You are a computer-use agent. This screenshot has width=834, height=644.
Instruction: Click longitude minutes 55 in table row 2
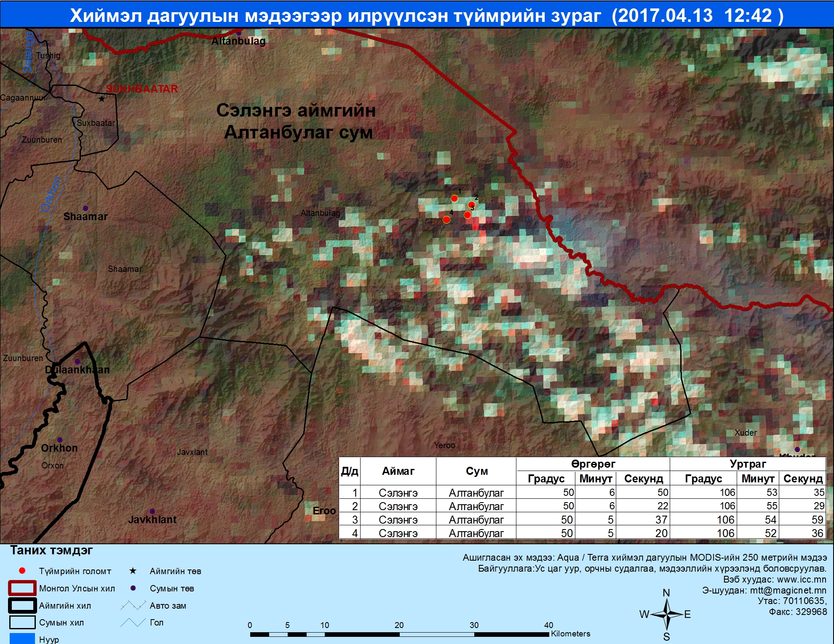tap(772, 506)
